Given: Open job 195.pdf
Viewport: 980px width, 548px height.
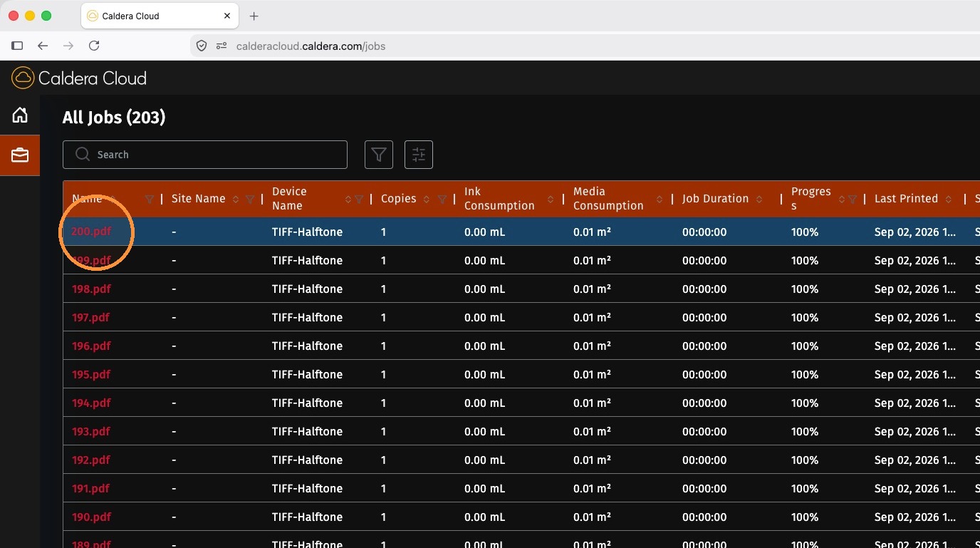Looking at the screenshot, I should coord(91,374).
